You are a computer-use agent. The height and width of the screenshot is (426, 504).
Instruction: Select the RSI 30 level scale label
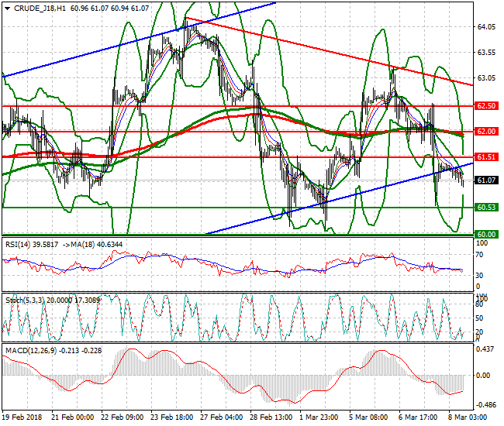click(479, 275)
